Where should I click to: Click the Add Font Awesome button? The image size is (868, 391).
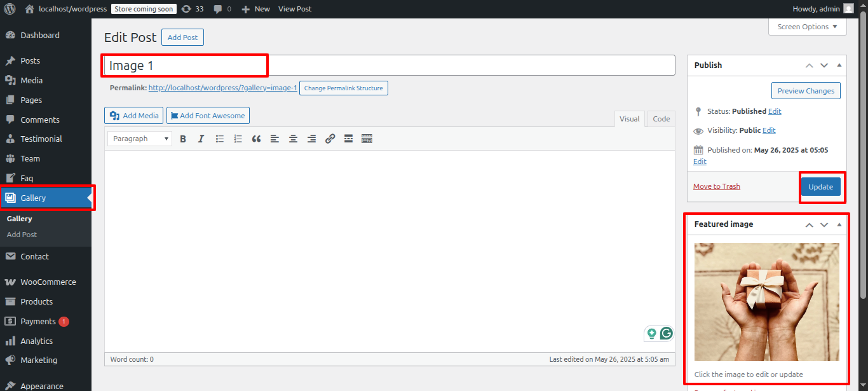point(208,116)
